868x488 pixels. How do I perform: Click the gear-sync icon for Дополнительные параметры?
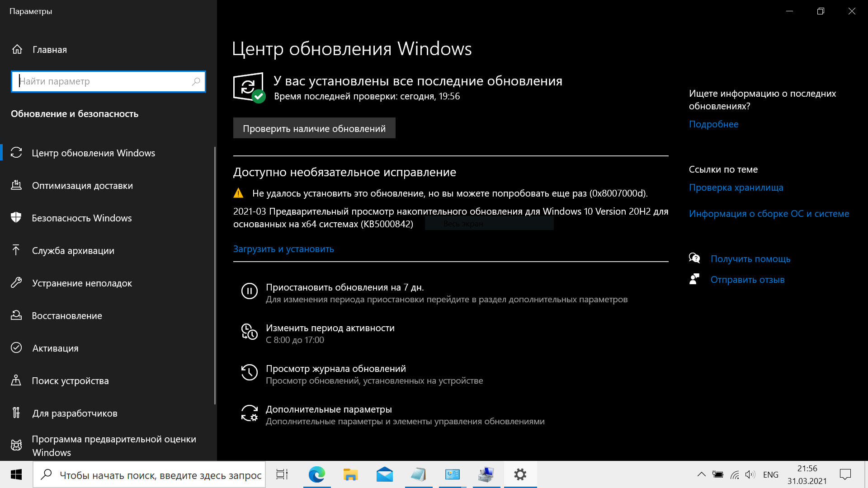[x=250, y=413]
